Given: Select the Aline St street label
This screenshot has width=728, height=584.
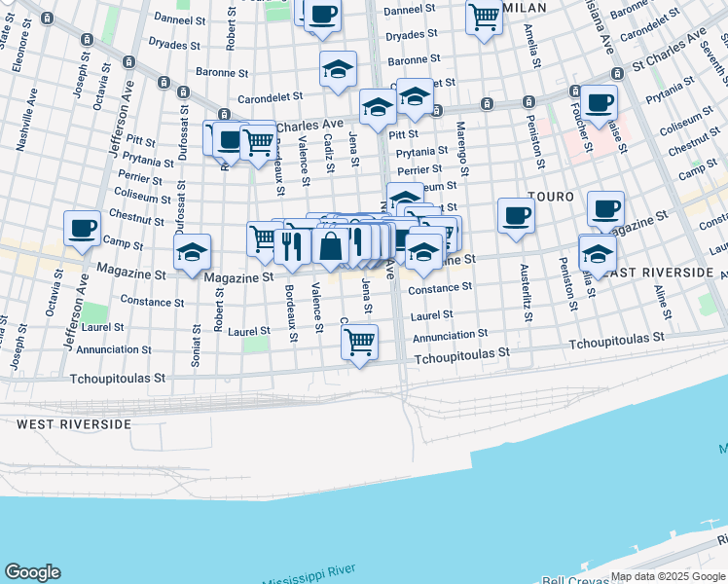Looking at the screenshot, I should 663,302.
